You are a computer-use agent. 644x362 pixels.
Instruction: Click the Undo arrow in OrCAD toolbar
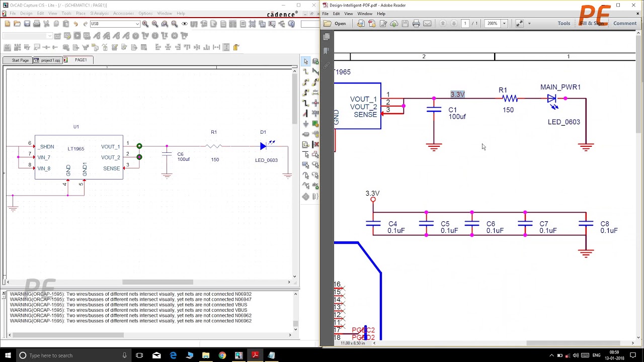click(75, 24)
